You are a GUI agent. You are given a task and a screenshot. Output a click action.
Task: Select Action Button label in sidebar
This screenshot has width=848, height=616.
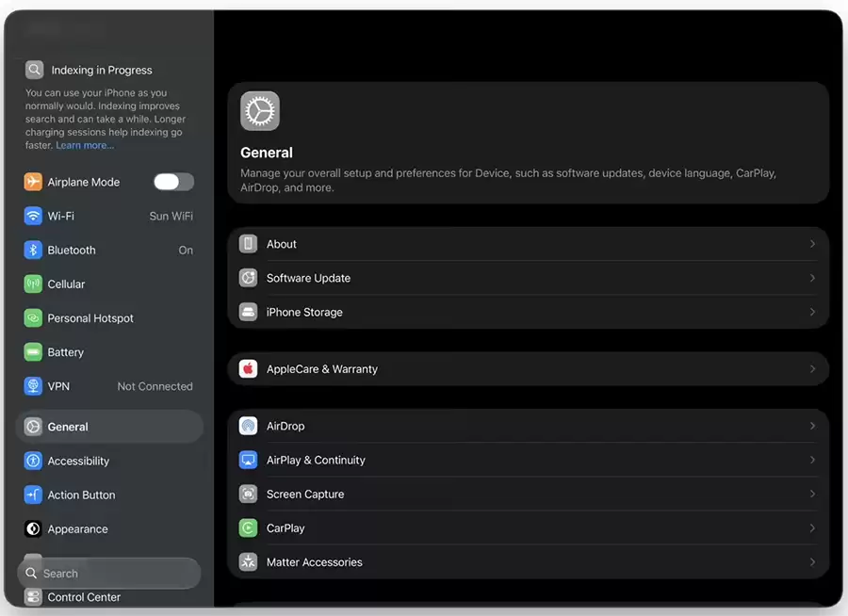pos(81,494)
